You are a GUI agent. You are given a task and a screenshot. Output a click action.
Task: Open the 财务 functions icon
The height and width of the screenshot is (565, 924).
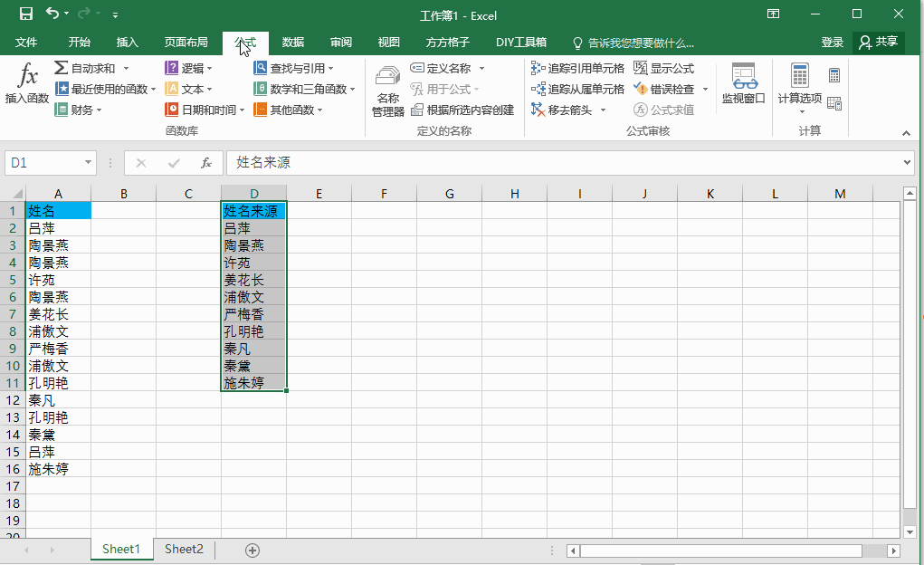point(62,110)
